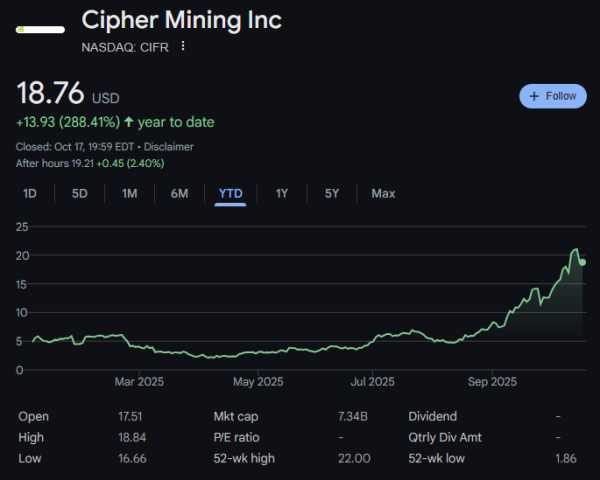Click the latest price dot on chart
This screenshot has width=600, height=480.
tap(583, 262)
